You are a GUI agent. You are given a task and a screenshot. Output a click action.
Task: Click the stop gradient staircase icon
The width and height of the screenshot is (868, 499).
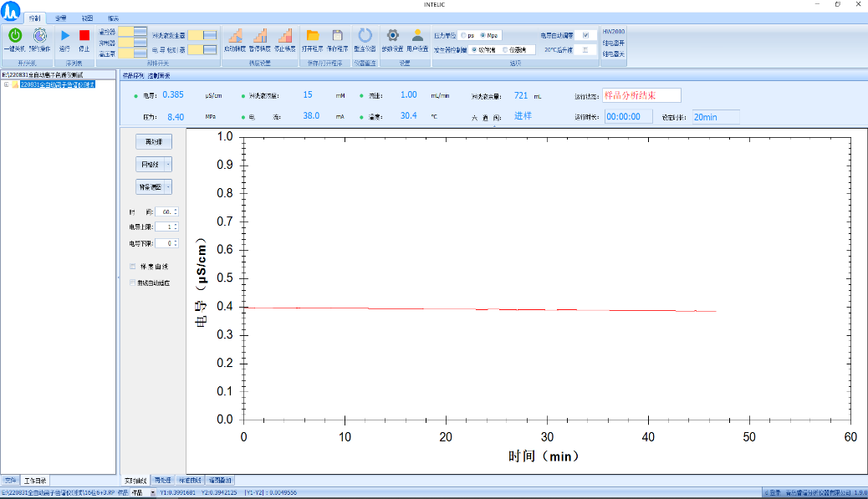coord(285,36)
